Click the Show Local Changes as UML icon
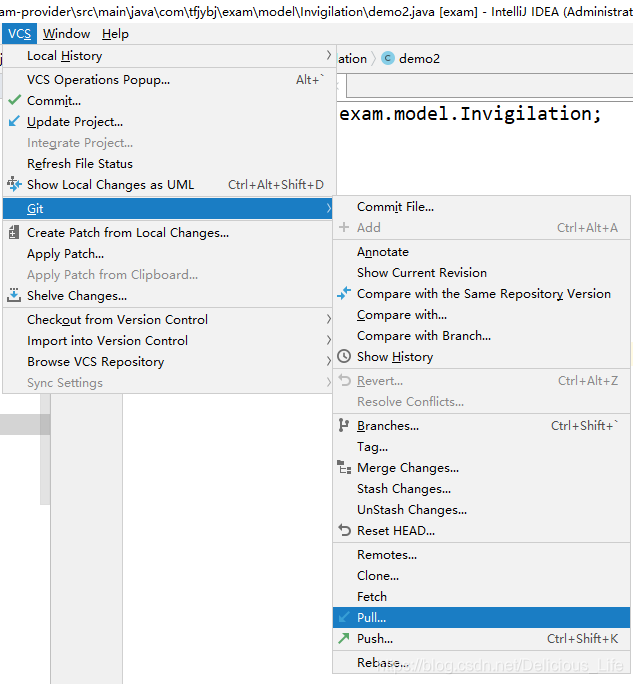Image resolution: width=633 pixels, height=684 pixels. pyautogui.click(x=14, y=184)
